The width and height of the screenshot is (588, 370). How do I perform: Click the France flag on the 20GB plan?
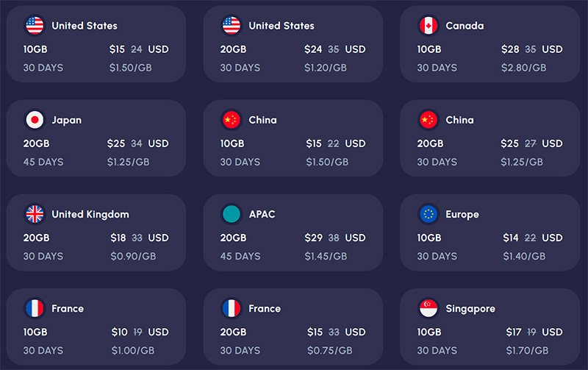tap(232, 308)
